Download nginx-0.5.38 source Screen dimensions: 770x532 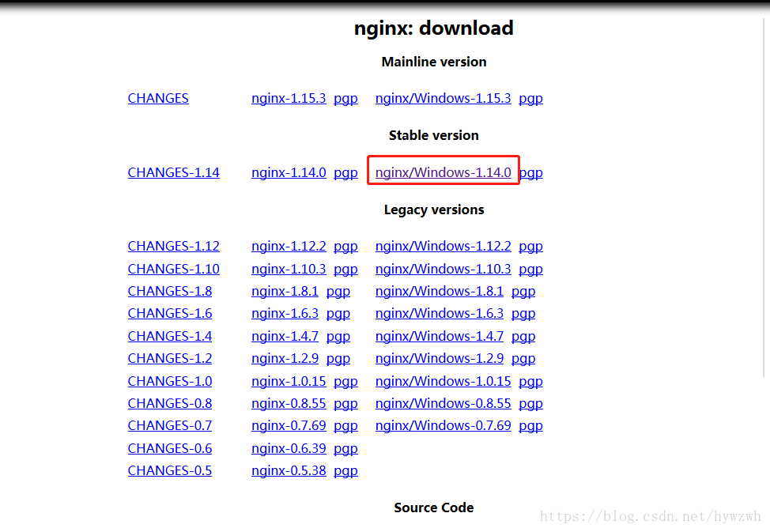coord(289,471)
